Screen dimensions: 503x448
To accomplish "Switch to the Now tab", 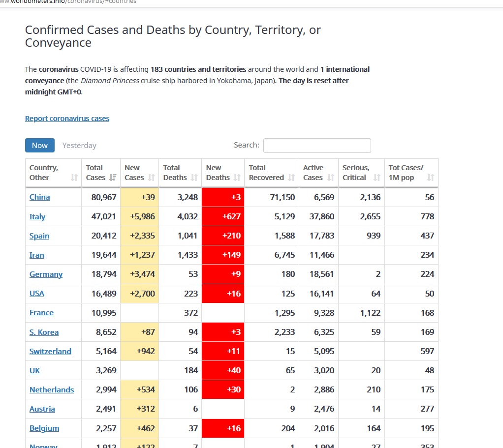I will [40, 145].
